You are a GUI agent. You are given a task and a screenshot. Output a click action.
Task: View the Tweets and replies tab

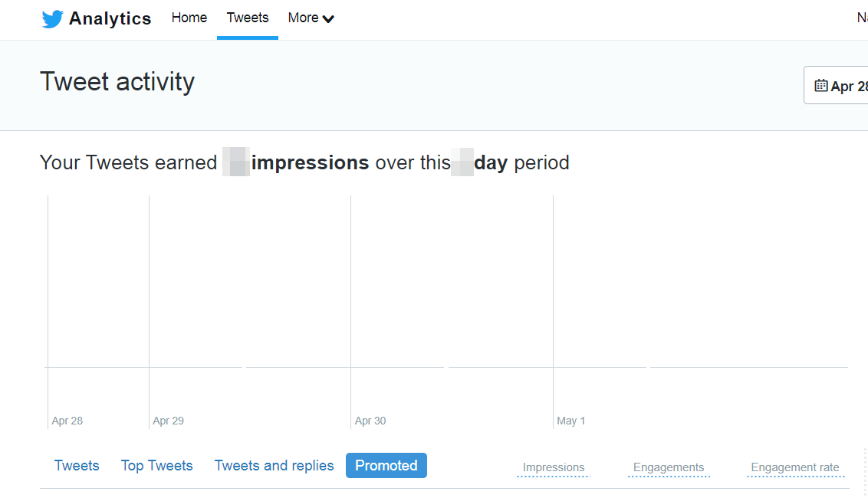274,465
